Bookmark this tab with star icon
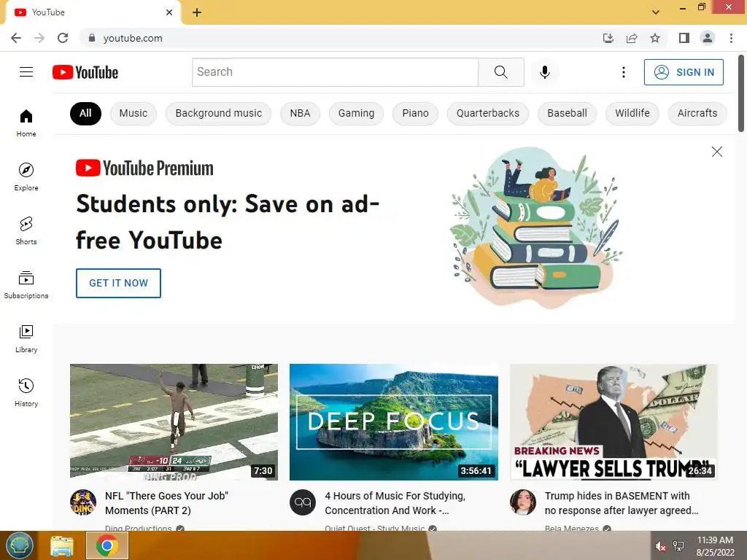 click(x=655, y=38)
